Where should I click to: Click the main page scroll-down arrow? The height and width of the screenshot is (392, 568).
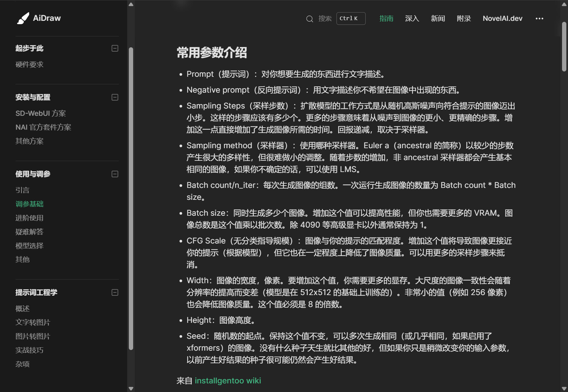[564, 389]
